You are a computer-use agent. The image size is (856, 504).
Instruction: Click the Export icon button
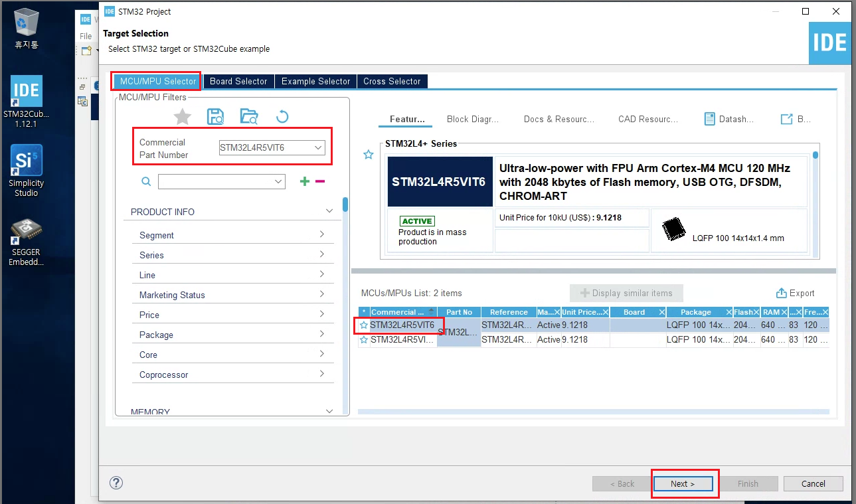[796, 293]
